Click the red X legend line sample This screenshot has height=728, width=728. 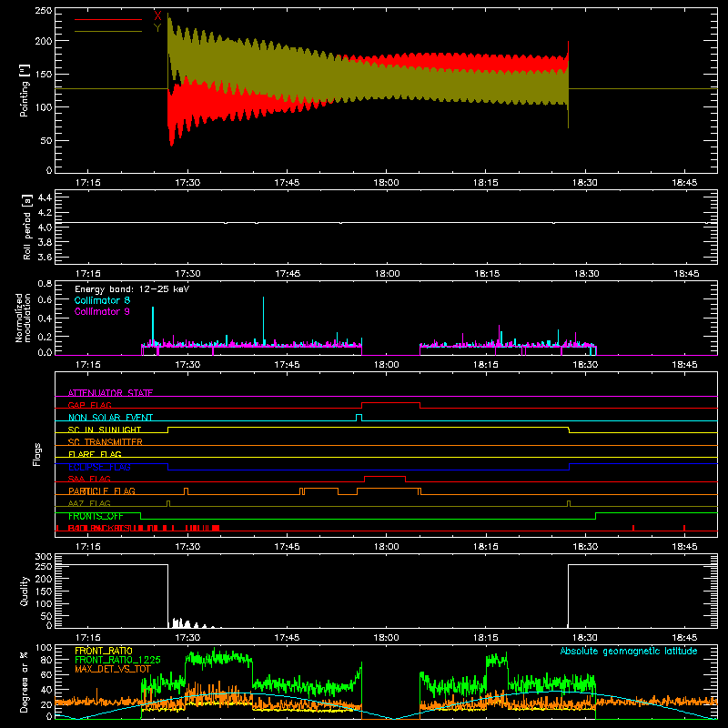pos(107,19)
